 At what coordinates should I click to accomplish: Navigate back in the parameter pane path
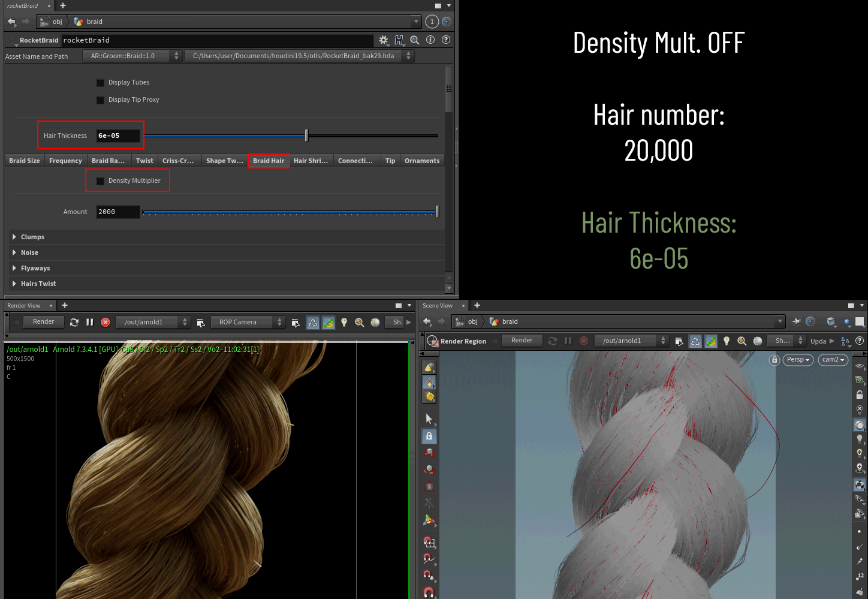[x=11, y=22]
